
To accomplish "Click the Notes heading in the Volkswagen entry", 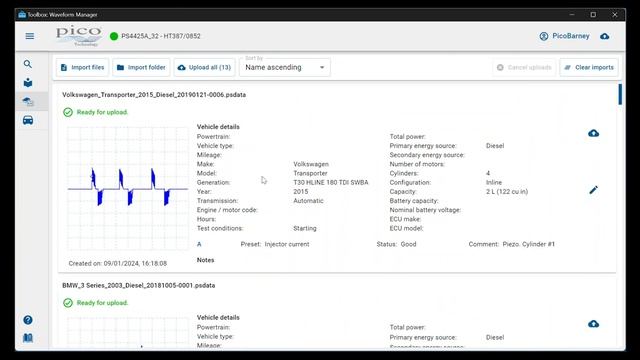I will pyautogui.click(x=205, y=260).
